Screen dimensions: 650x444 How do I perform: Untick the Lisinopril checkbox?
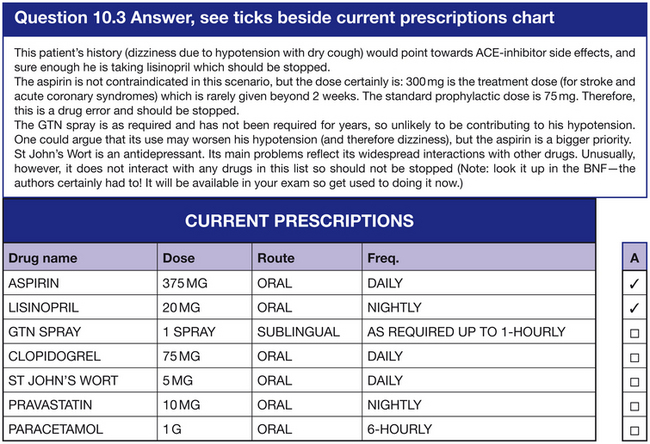[634, 308]
